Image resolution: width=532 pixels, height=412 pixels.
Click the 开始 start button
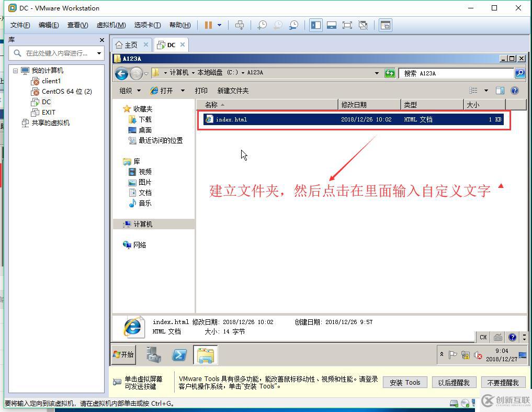(123, 354)
